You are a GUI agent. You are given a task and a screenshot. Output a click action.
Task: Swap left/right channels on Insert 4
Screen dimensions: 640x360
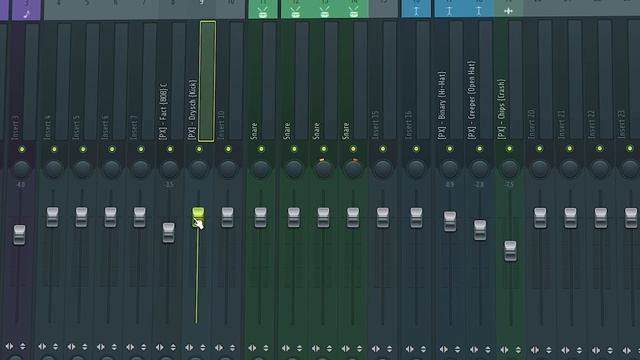(x=42, y=347)
